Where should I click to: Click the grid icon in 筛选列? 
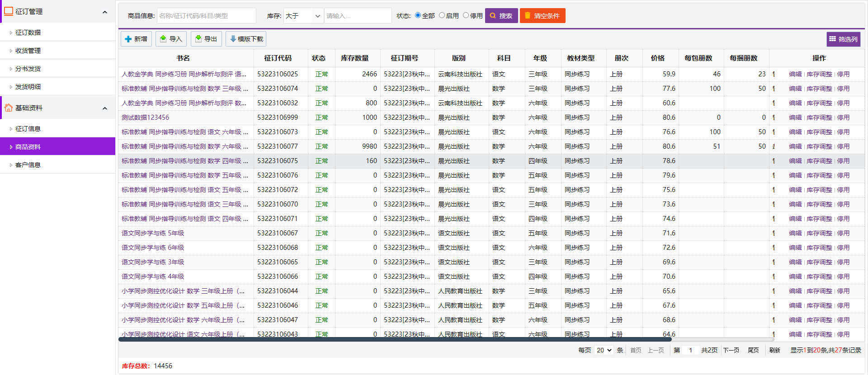[x=832, y=39]
